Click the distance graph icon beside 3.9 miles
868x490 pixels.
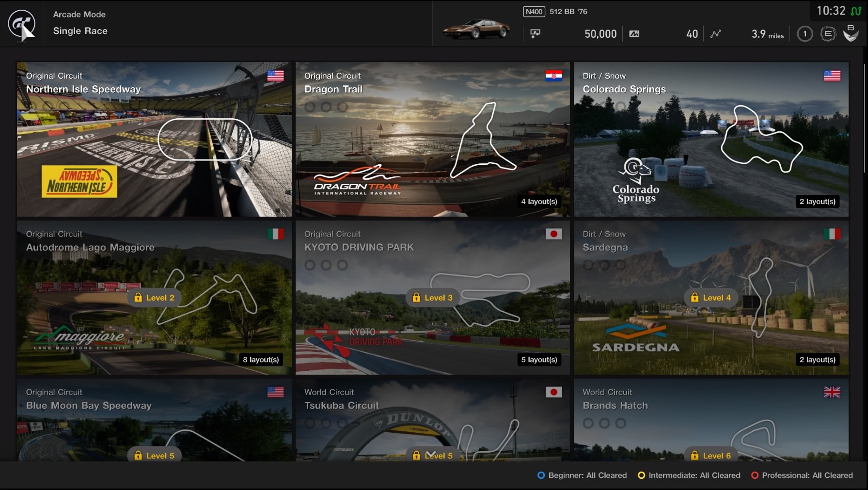click(x=715, y=34)
